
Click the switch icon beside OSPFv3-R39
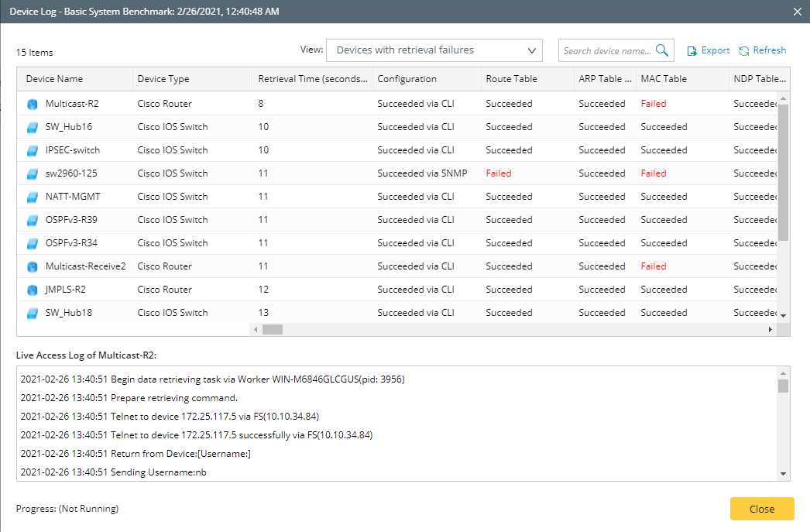pyautogui.click(x=33, y=220)
